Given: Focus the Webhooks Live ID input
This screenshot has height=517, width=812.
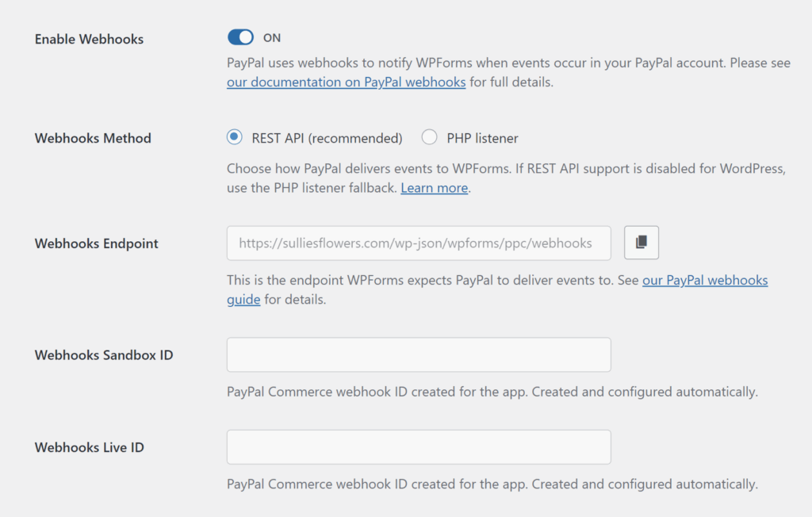Looking at the screenshot, I should pyautogui.click(x=418, y=447).
